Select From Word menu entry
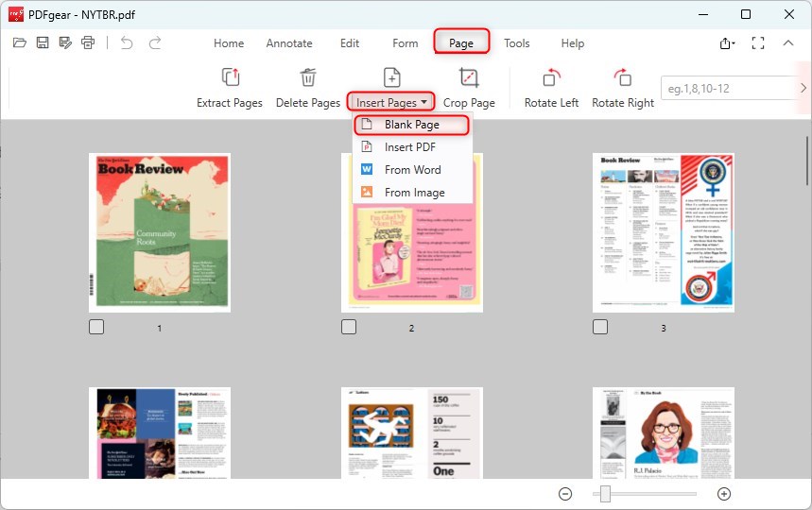 412,170
